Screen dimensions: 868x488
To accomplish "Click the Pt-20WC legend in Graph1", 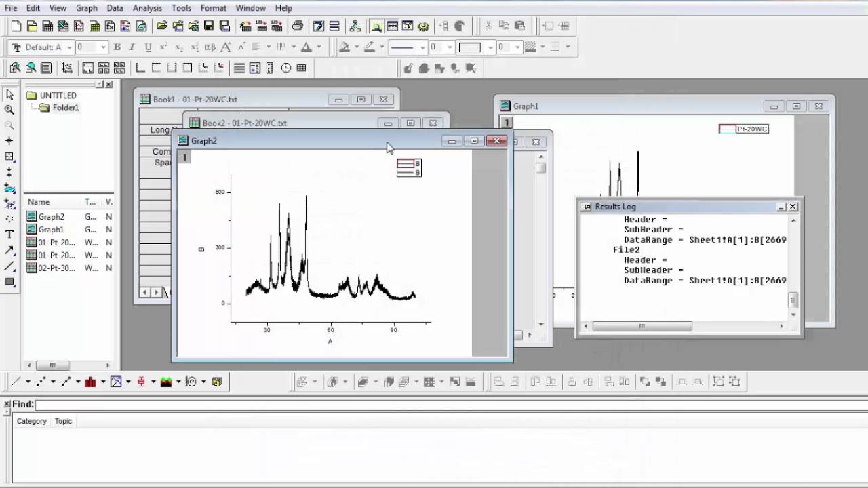I will (x=743, y=129).
